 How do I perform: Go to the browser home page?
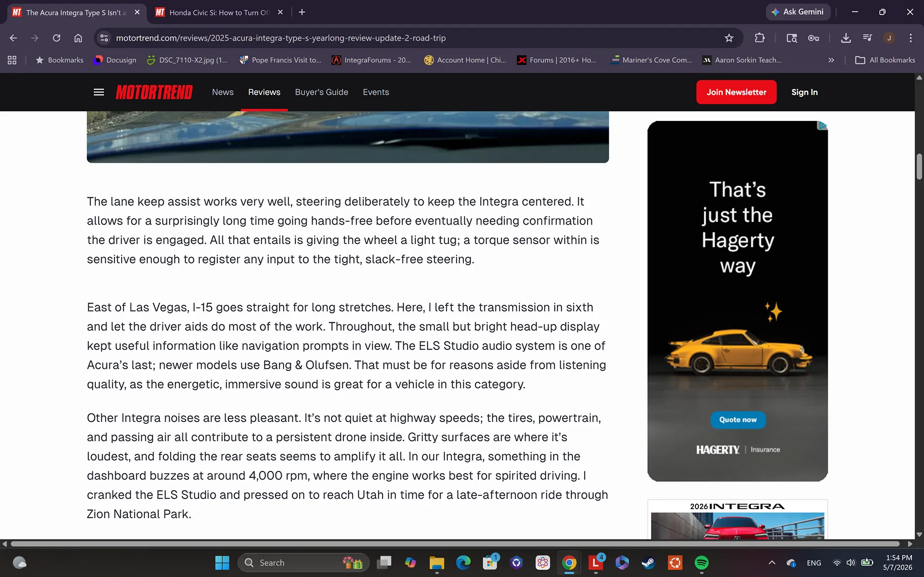pyautogui.click(x=78, y=38)
